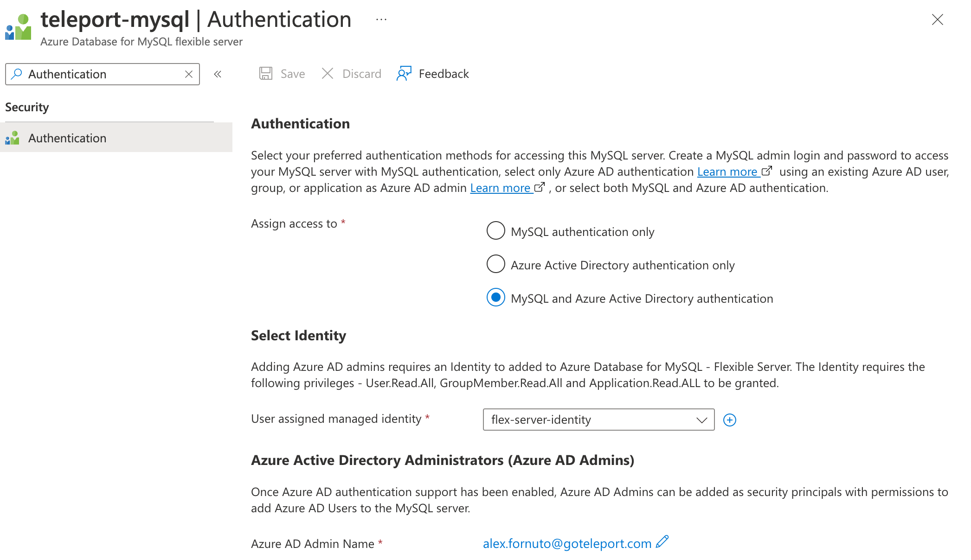
Task: Clear the search box with the X icon
Action: pyautogui.click(x=189, y=74)
